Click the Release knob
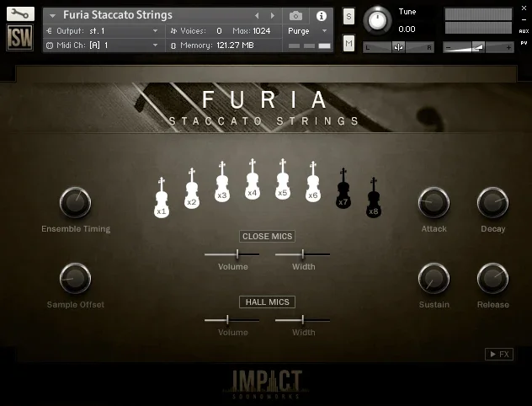The height and width of the screenshot is (406, 532). [x=493, y=278]
